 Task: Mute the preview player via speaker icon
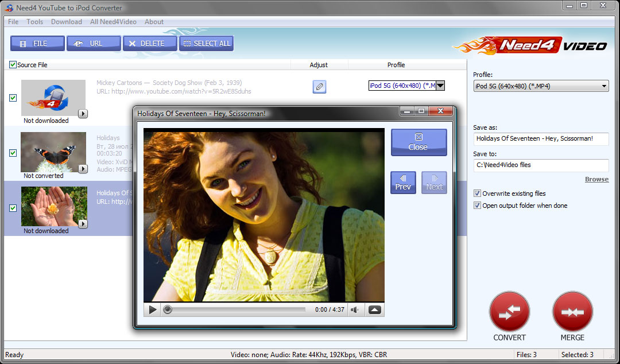(355, 309)
